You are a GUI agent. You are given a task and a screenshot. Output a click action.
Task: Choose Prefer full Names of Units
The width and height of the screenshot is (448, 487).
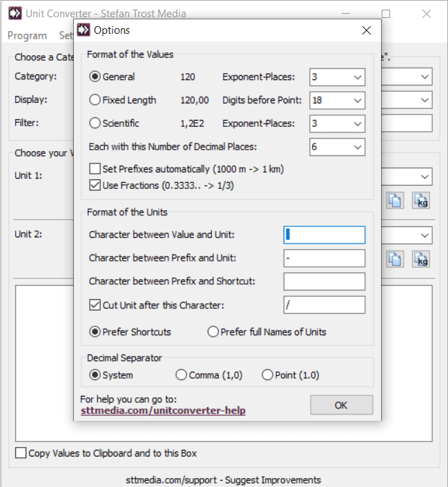(213, 332)
